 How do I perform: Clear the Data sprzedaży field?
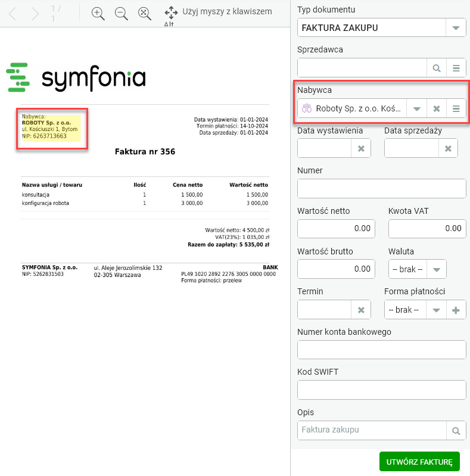pos(448,148)
